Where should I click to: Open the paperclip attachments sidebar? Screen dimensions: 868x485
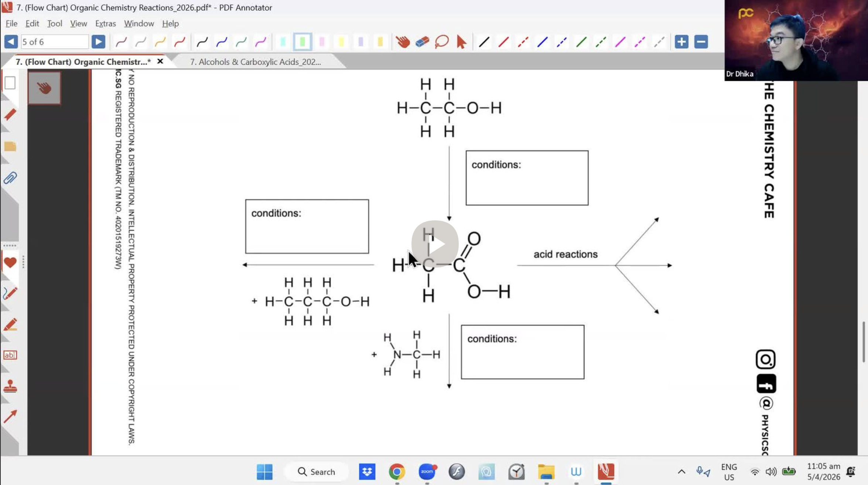10,178
